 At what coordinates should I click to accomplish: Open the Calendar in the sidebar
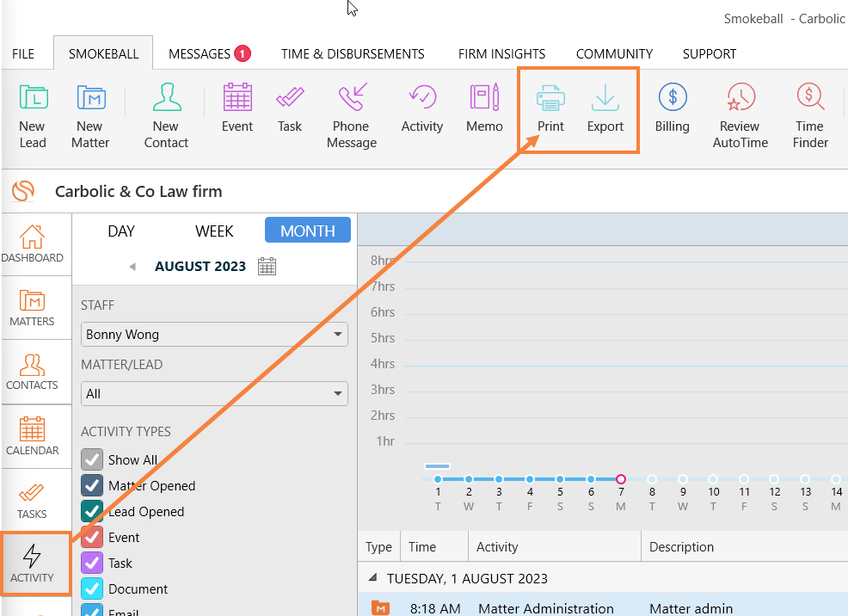(32, 436)
